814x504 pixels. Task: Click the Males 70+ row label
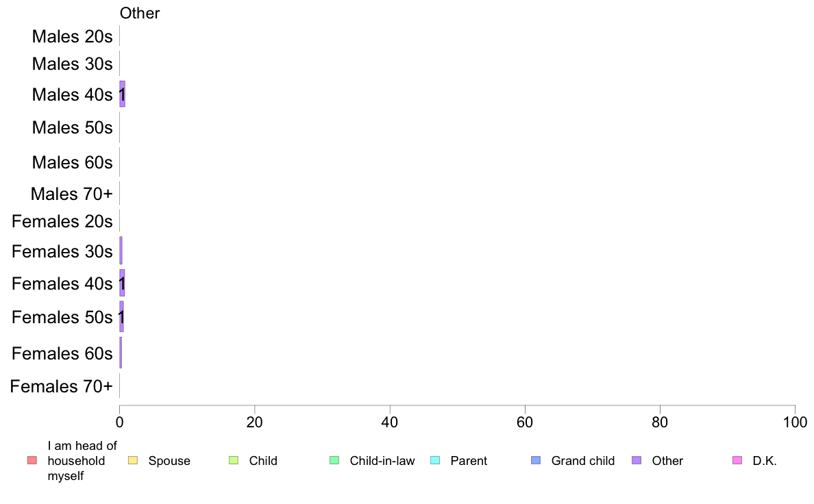[x=72, y=194]
